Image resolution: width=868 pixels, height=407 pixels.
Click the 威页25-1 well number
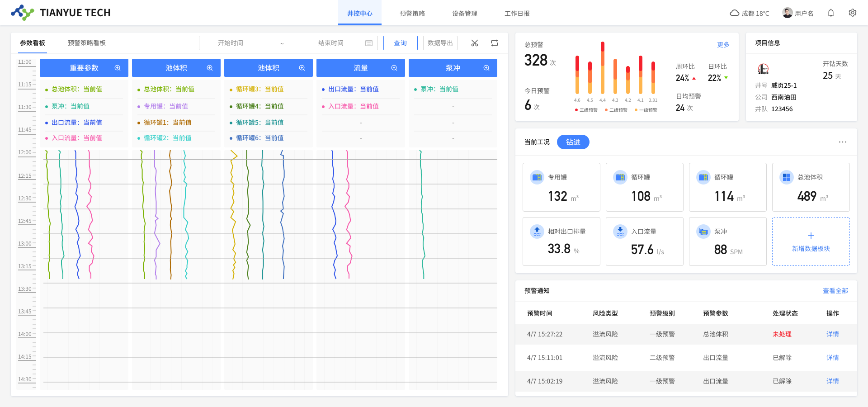(784, 85)
